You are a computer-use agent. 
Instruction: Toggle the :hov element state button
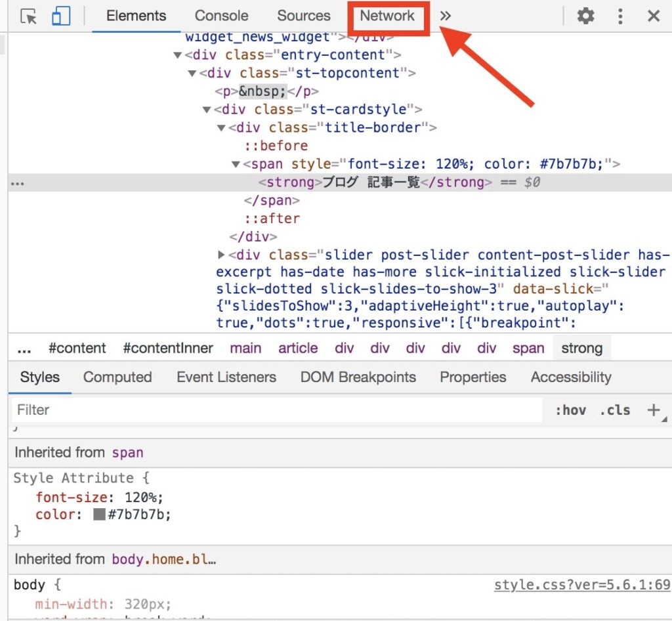click(x=570, y=410)
